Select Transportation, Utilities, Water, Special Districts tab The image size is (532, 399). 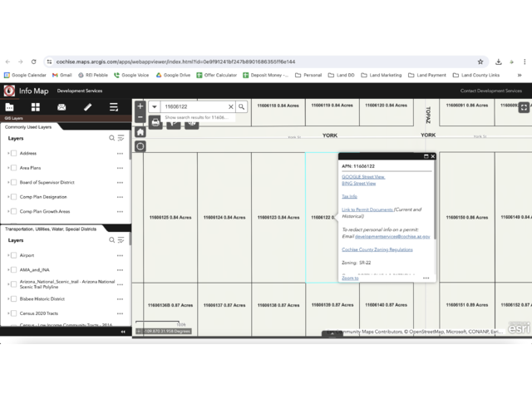click(x=50, y=229)
